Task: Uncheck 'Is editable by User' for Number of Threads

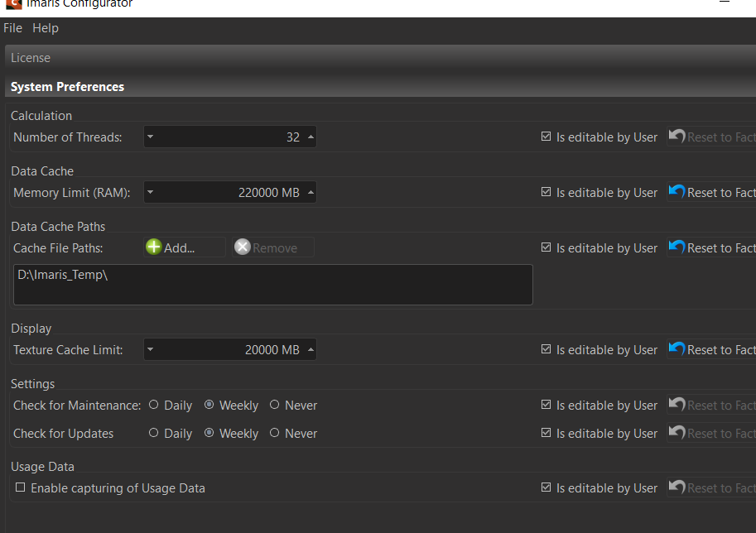Action: (x=546, y=137)
